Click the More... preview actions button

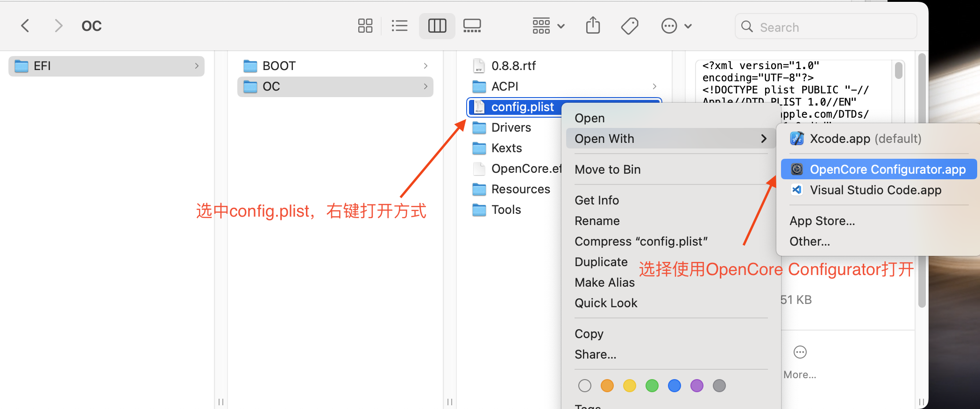(x=800, y=362)
